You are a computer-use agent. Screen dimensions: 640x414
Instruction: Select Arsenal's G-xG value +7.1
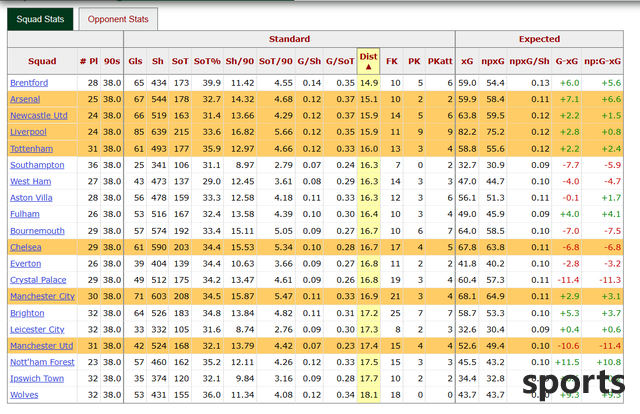(569, 99)
